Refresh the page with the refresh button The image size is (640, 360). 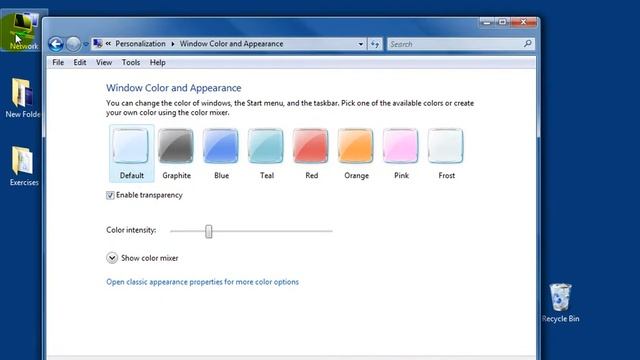tap(375, 44)
